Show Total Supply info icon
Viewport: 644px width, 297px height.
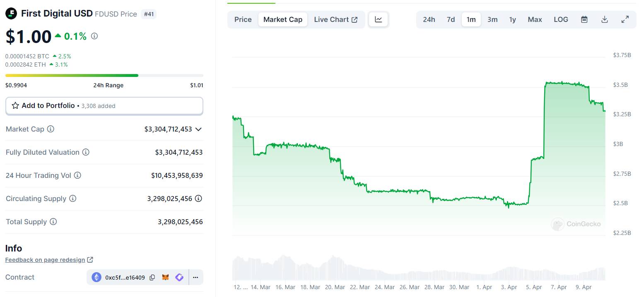pyautogui.click(x=53, y=222)
